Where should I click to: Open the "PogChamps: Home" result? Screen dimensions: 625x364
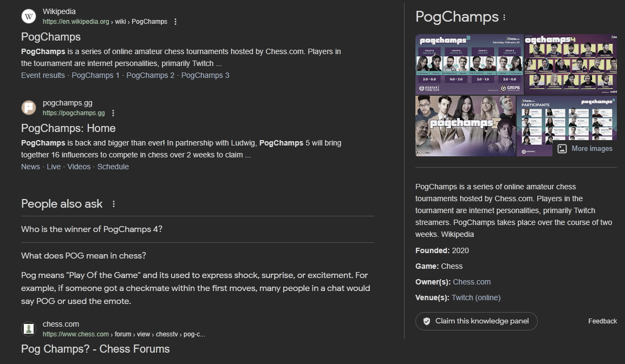pos(68,128)
